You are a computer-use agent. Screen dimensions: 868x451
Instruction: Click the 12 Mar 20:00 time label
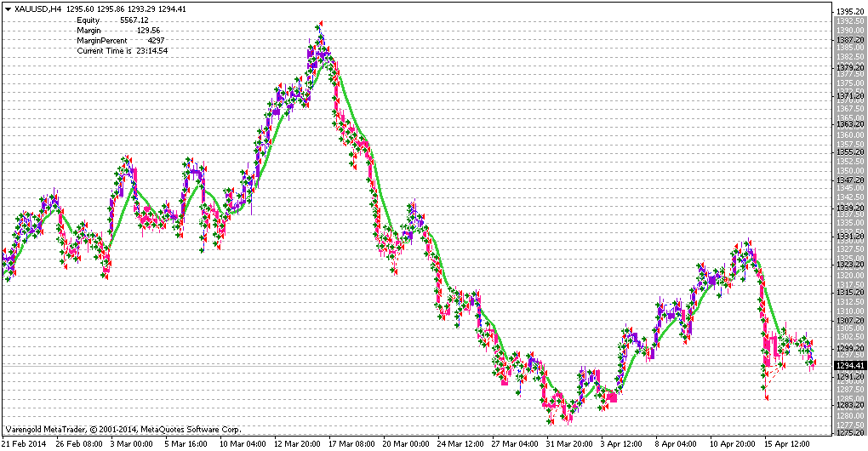coord(297,444)
